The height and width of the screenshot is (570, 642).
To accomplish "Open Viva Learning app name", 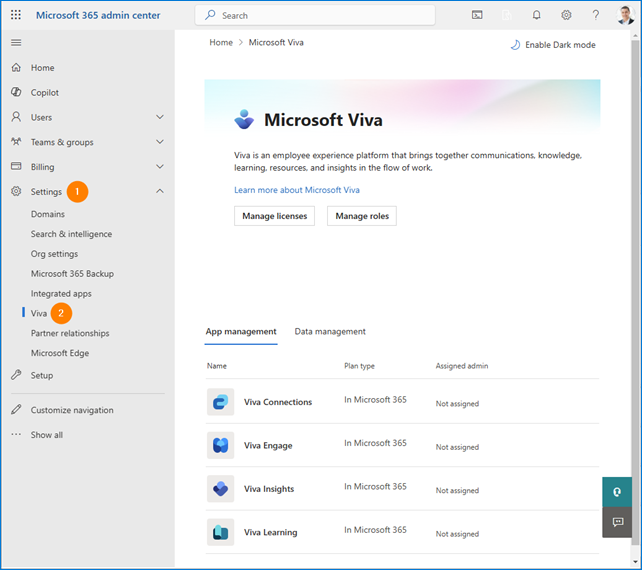I will [x=271, y=532].
